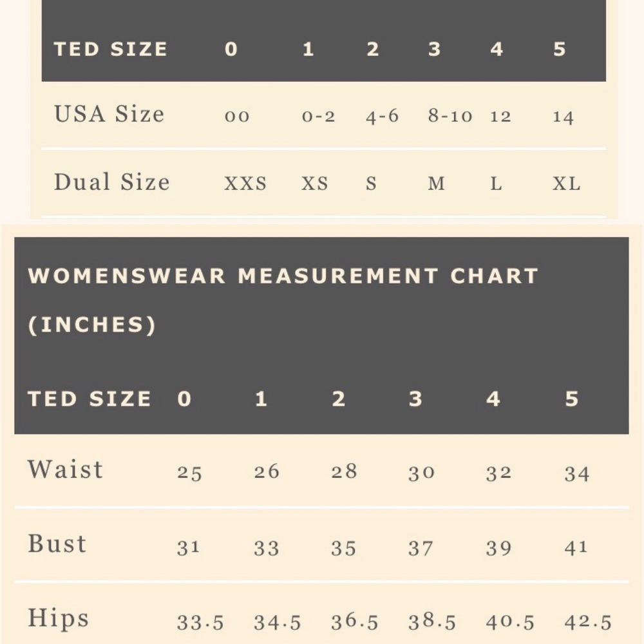
Task: Select bust measurement 37
Action: (421, 548)
